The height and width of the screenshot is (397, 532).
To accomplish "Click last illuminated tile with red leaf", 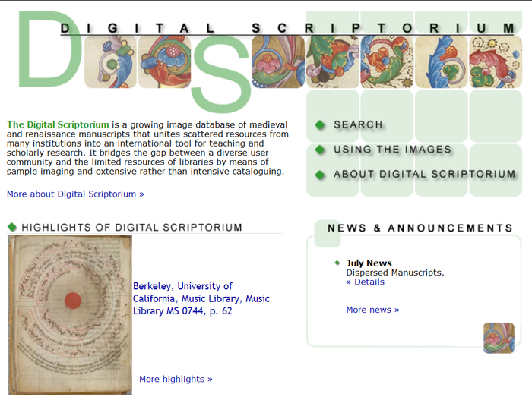I will tap(496, 62).
